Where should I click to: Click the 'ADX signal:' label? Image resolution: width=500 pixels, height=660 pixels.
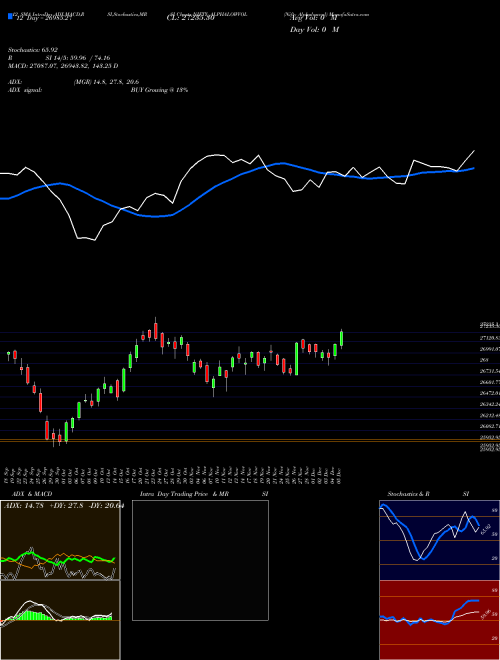25,90
